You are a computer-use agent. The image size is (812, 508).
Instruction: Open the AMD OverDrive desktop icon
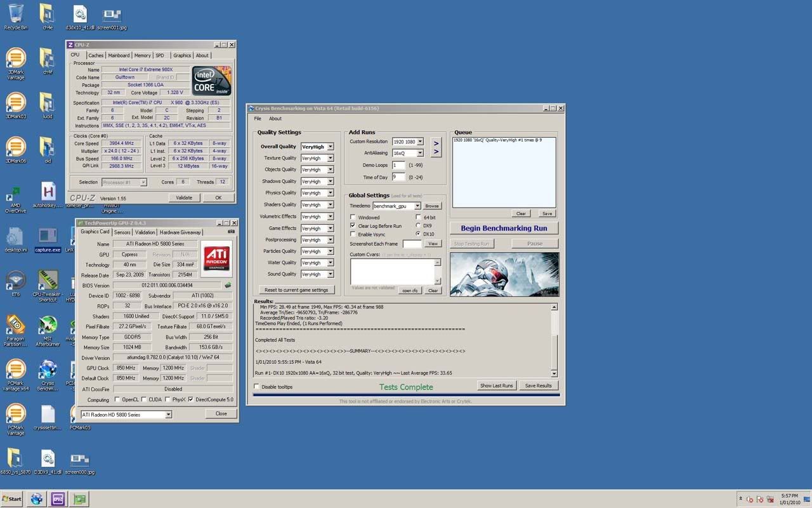(x=15, y=194)
